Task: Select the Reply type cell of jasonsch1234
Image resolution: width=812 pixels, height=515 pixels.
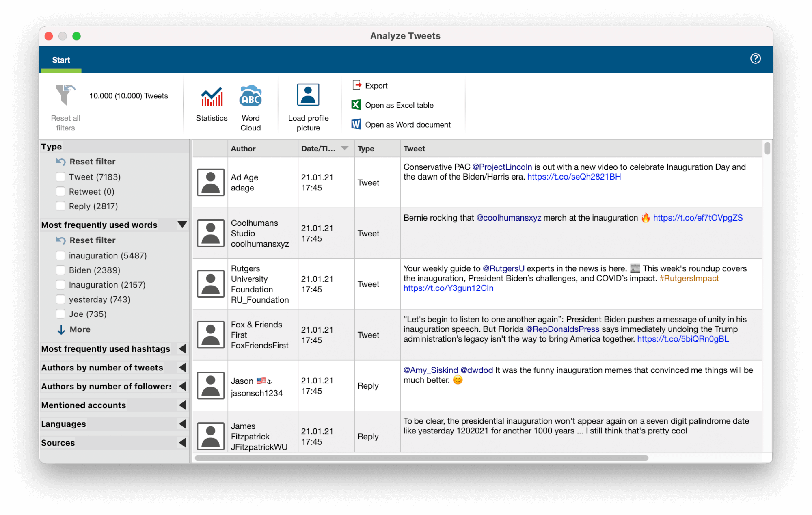Action: 377,385
